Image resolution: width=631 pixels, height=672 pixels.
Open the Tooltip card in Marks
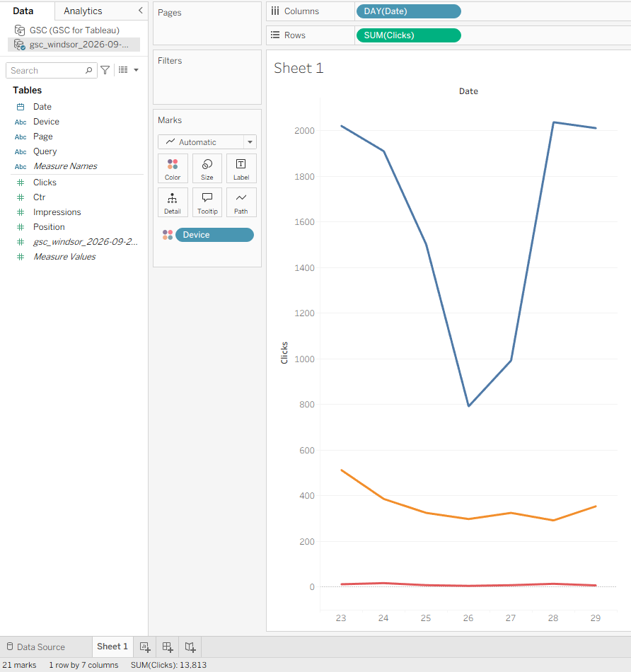pyautogui.click(x=207, y=202)
